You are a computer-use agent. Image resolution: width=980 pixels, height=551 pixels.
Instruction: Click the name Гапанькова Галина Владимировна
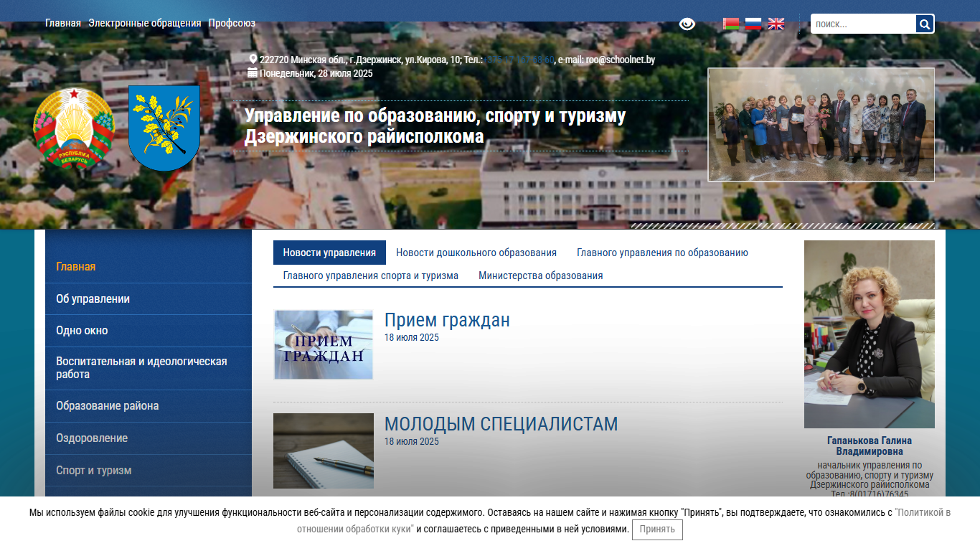pyautogui.click(x=870, y=446)
